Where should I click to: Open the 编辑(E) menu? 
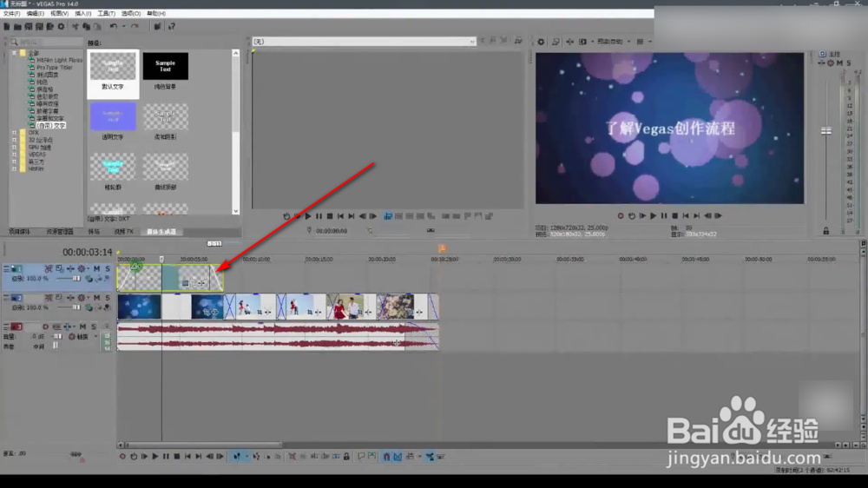36,13
